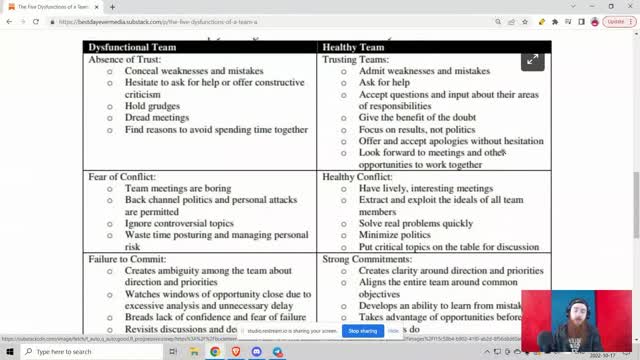
Task: Show hidden system tray icons
Action: point(487,352)
